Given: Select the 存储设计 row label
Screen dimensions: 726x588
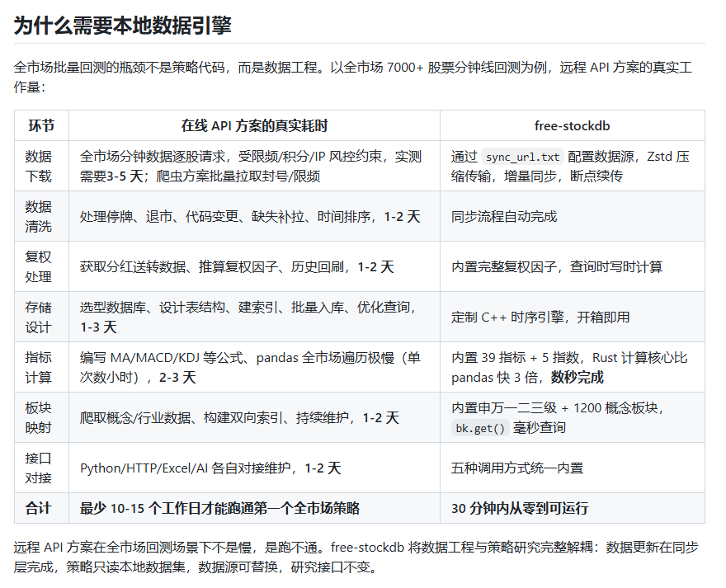Looking at the screenshot, I should (39, 318).
